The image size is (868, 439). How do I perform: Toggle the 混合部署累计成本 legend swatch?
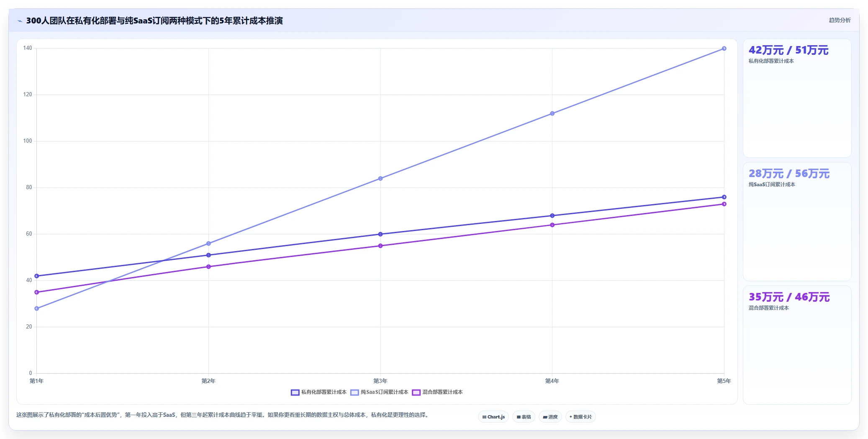[x=416, y=393]
